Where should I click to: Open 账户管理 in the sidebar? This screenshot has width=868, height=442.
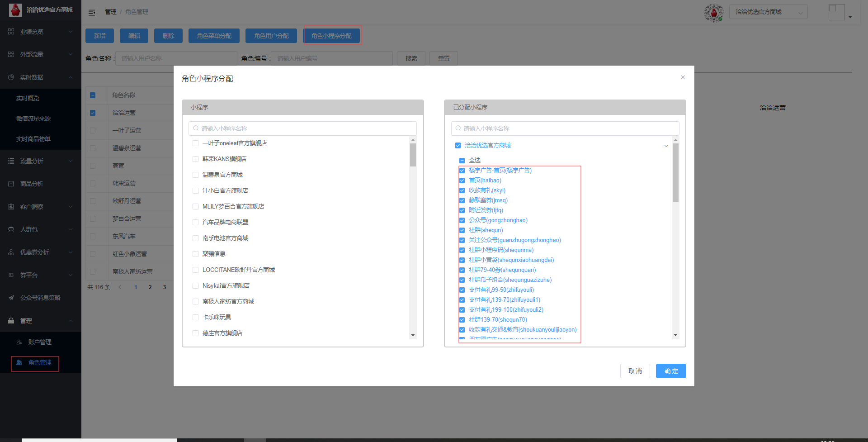[x=40, y=342]
